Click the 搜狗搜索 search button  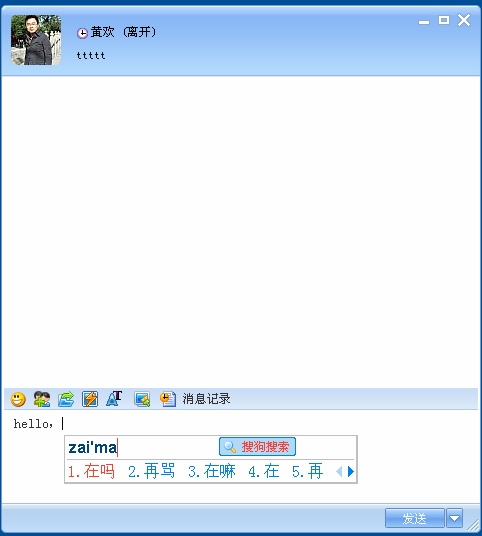(257, 446)
